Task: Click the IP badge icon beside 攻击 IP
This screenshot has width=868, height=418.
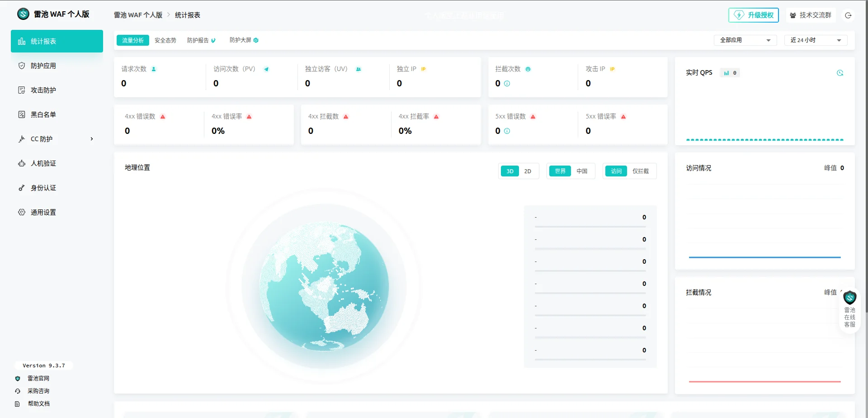Action: pyautogui.click(x=612, y=69)
